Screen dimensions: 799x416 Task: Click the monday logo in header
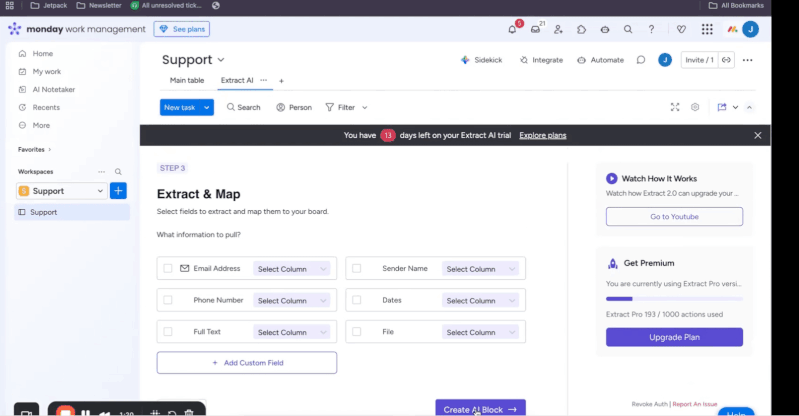coord(15,29)
